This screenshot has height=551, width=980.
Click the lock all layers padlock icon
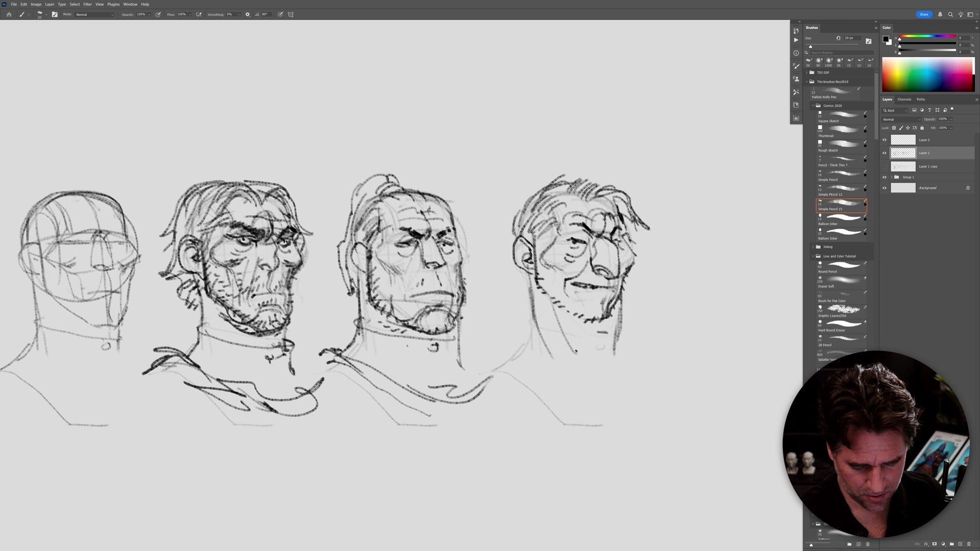click(922, 128)
